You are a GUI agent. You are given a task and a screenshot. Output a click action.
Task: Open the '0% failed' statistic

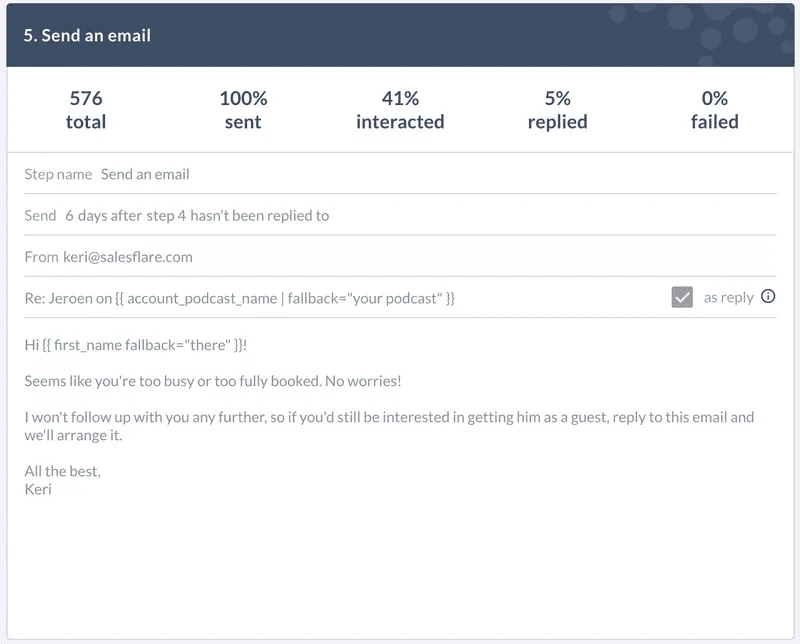pos(714,110)
